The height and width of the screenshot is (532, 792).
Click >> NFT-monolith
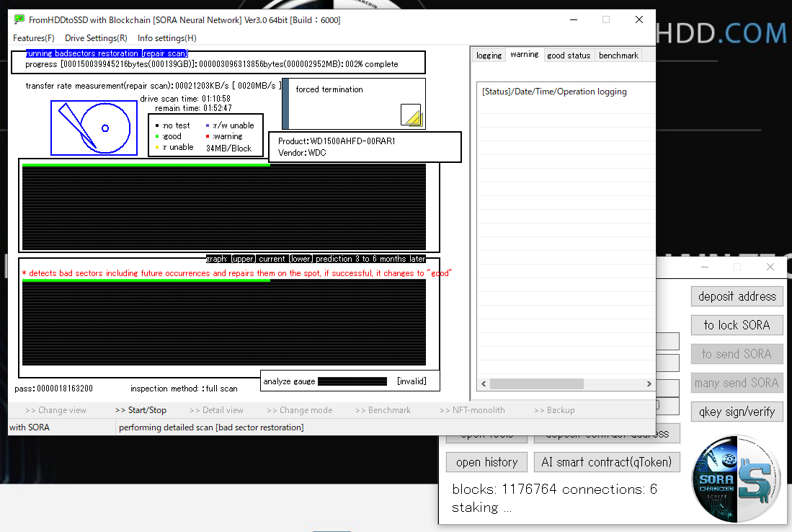pos(472,410)
